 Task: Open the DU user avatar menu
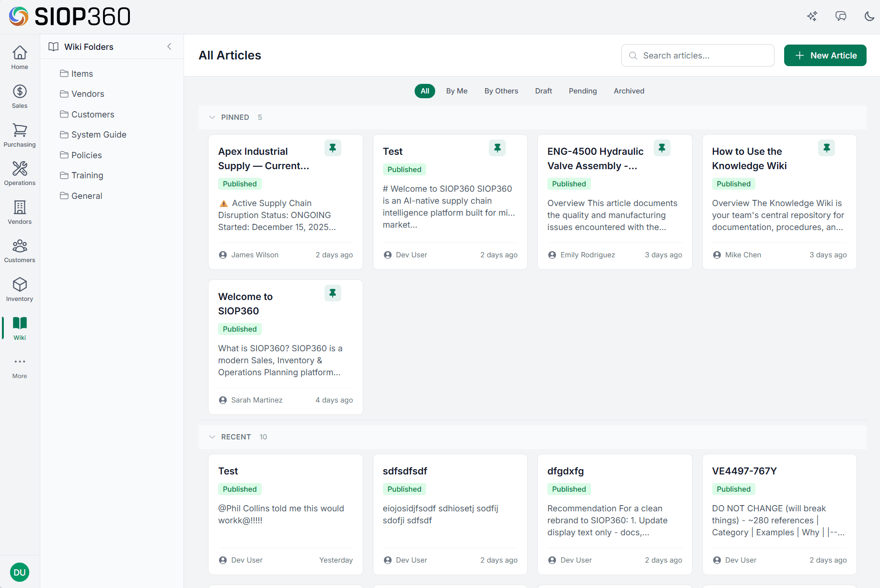[x=19, y=572]
